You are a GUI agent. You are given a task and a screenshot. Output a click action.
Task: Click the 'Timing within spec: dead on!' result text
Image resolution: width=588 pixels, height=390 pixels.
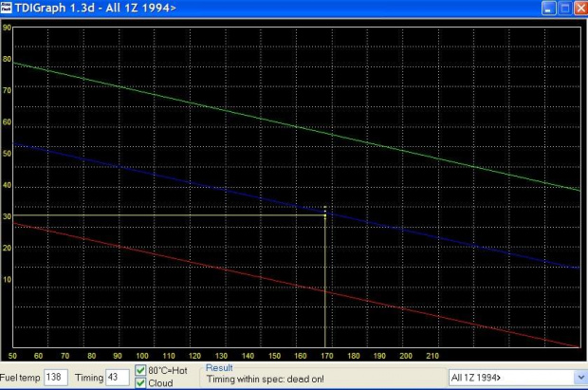coord(266,380)
